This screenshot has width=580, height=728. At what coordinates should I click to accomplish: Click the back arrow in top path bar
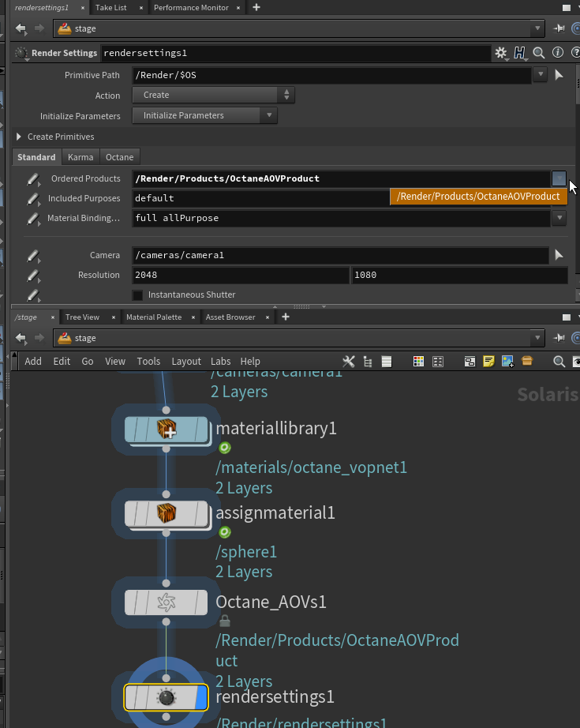tap(21, 28)
